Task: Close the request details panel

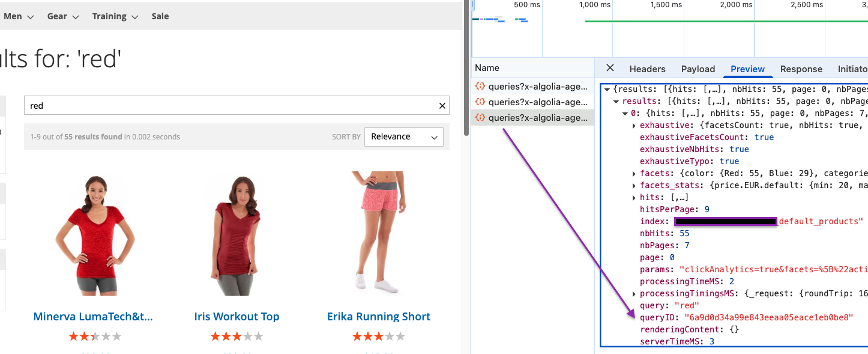Action: coord(610,68)
